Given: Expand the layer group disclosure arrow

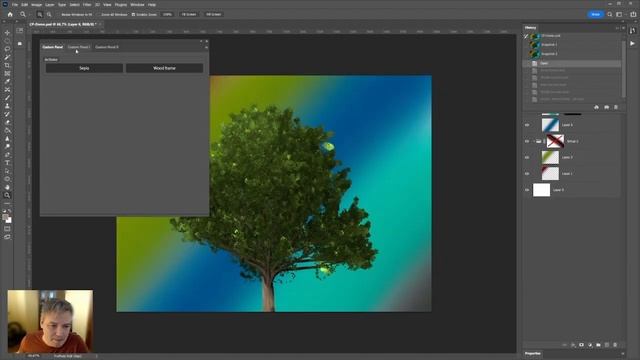Looking at the screenshot, I should coord(533,141).
